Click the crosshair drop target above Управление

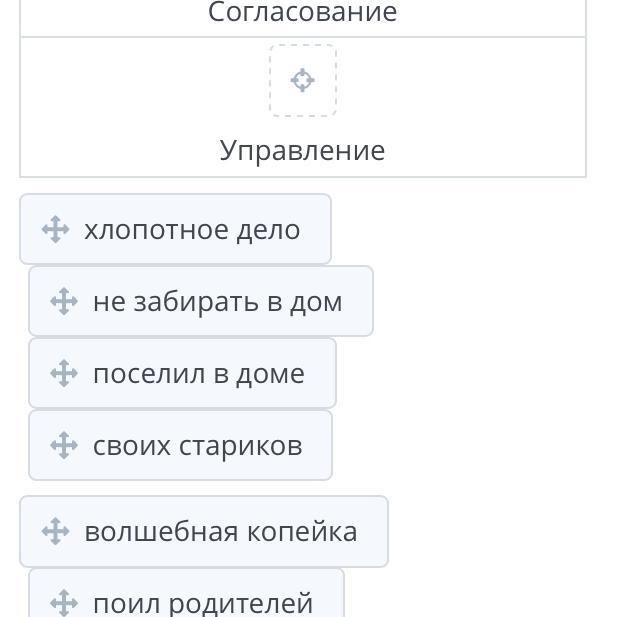click(x=303, y=80)
